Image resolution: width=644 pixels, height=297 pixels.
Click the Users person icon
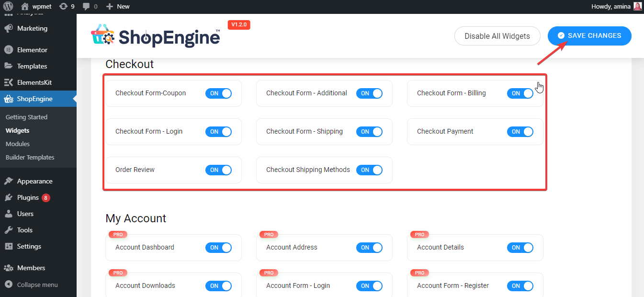tap(9, 214)
